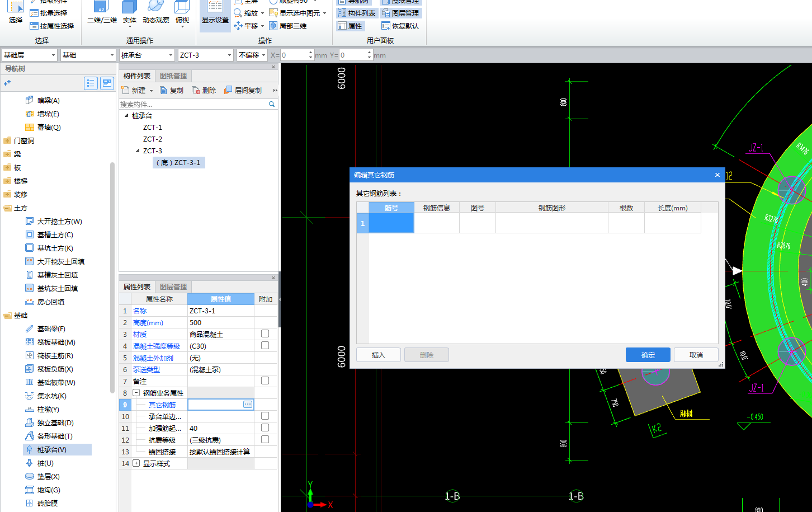Switch to 图层管理 tab beside 属性列表
Screen dimensions: 812x512
pos(173,286)
